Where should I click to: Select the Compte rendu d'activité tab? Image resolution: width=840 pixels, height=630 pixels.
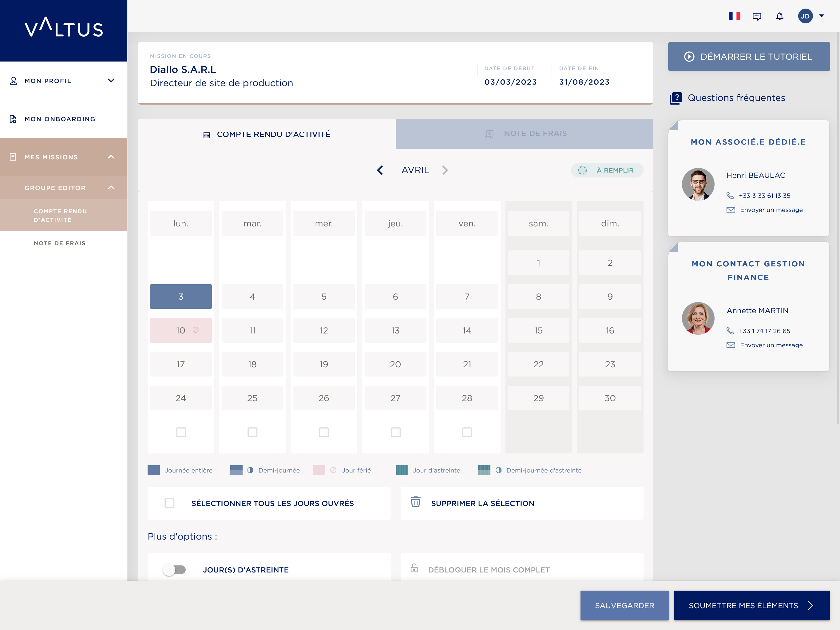pyautogui.click(x=266, y=134)
